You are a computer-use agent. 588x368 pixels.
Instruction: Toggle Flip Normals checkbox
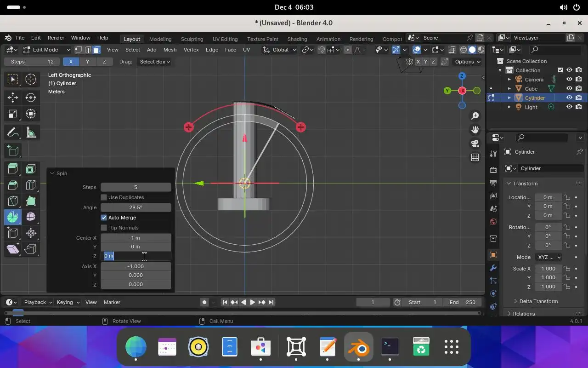tap(104, 228)
